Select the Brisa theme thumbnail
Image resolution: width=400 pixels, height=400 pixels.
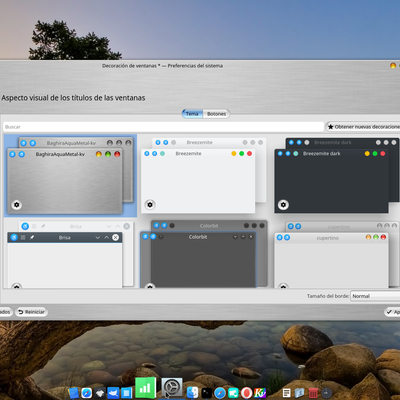pyautogui.click(x=70, y=254)
